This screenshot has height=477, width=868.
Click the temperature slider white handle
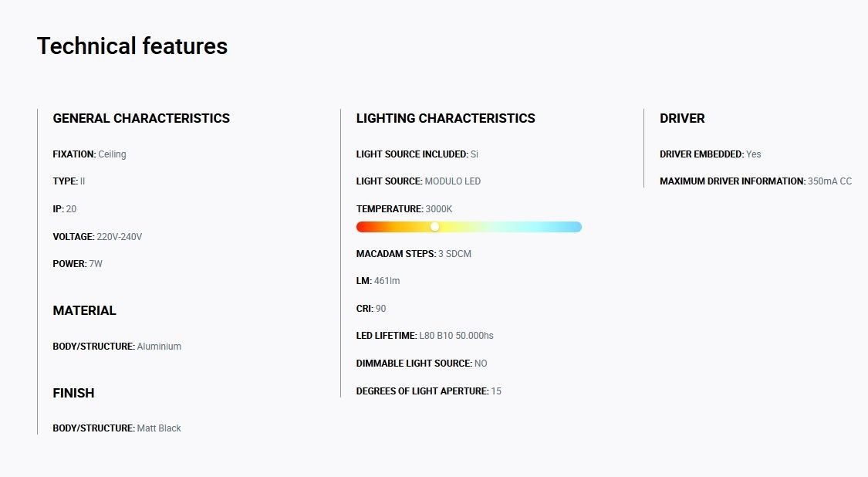pyautogui.click(x=434, y=227)
